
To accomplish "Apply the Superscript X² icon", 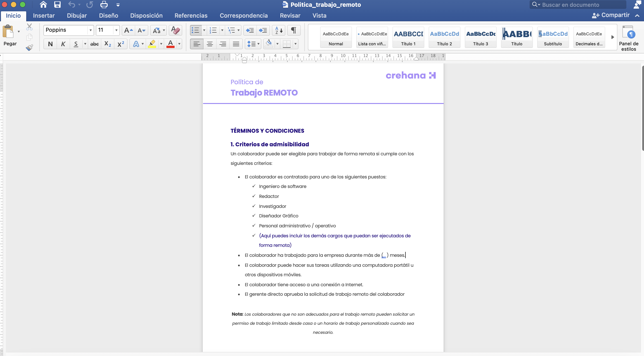I will click(x=121, y=44).
